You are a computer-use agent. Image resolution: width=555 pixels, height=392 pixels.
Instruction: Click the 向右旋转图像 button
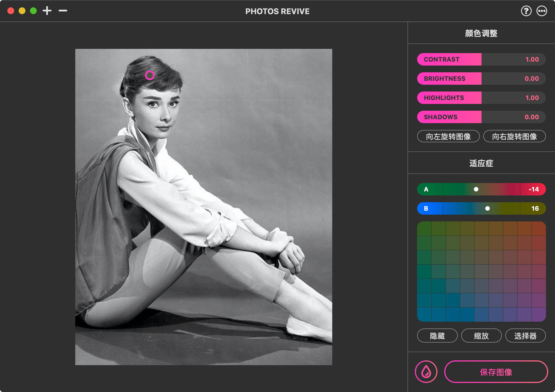[x=515, y=136]
